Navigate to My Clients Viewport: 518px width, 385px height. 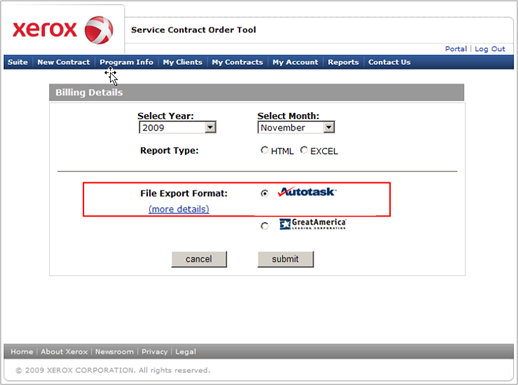pos(182,62)
